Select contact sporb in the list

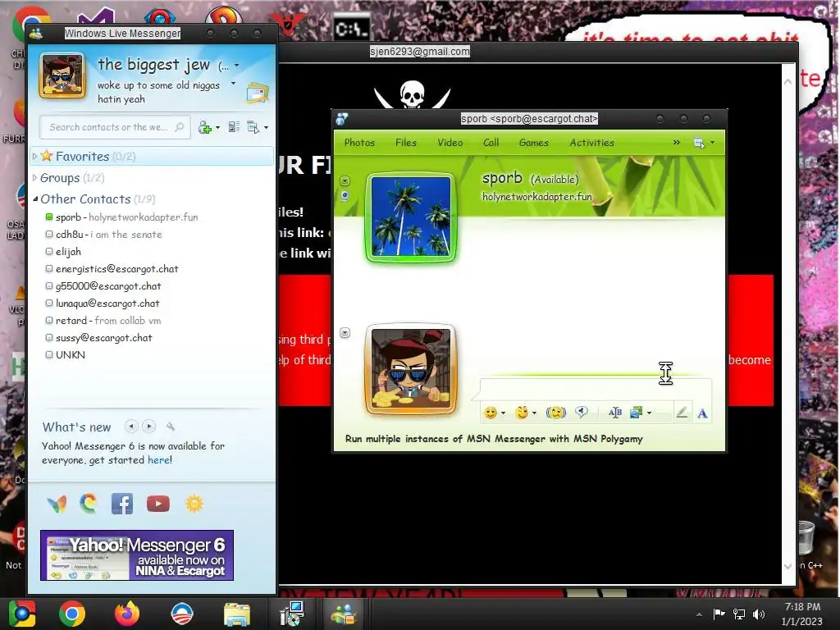pos(127,217)
